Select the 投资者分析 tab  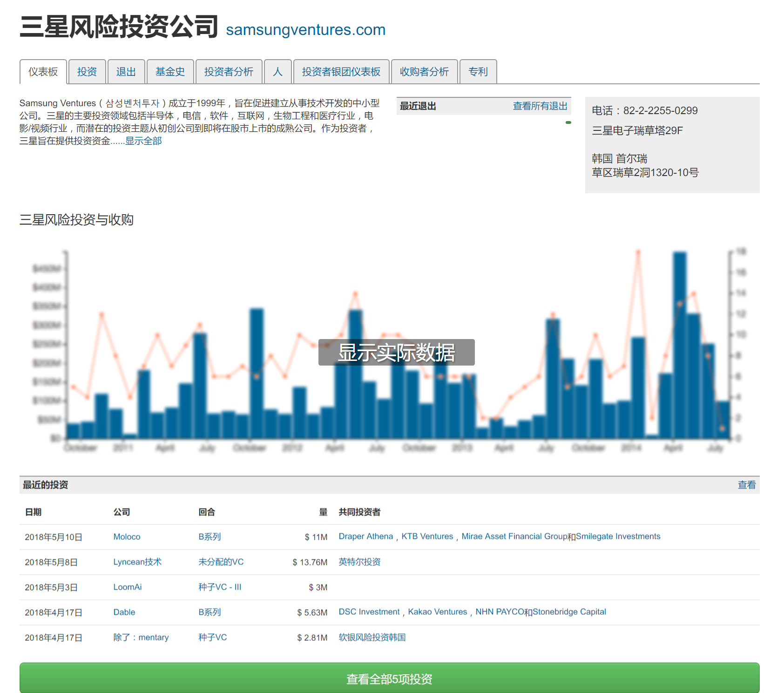click(229, 72)
